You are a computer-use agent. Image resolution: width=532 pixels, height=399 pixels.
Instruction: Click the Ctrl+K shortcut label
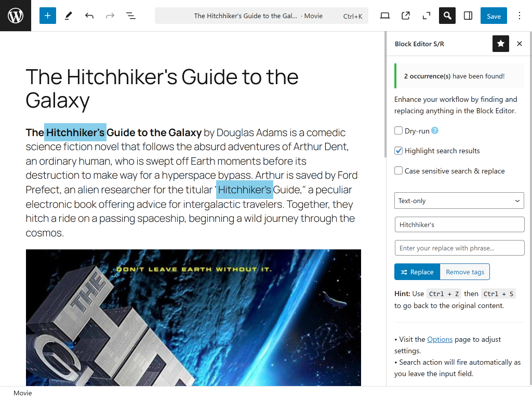click(x=353, y=16)
